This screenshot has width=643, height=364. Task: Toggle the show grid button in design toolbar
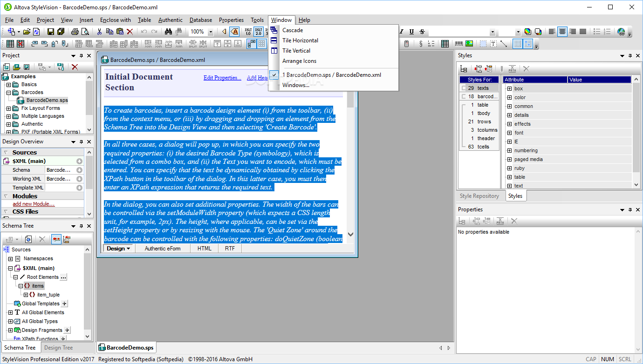click(518, 44)
